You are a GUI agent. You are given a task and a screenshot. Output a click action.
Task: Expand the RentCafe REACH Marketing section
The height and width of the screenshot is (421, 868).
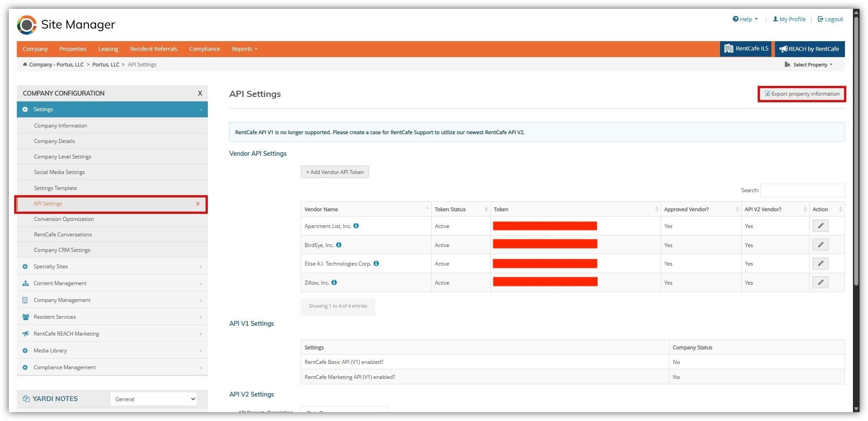point(201,334)
